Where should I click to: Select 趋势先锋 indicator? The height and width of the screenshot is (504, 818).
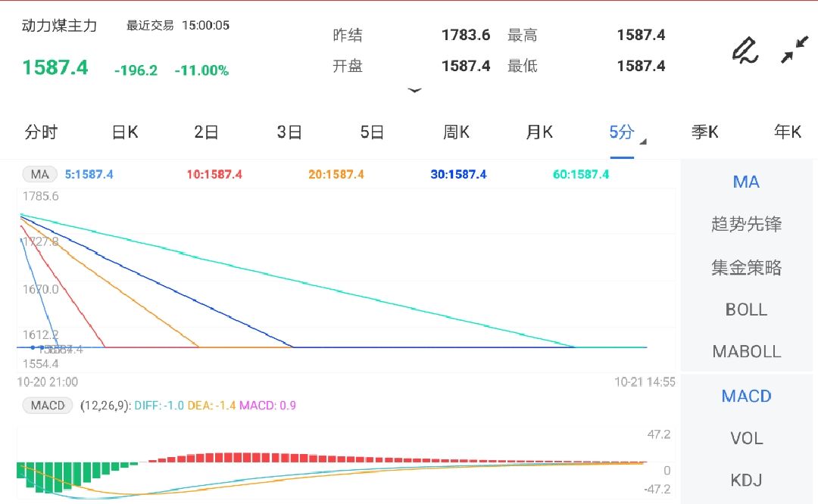[x=746, y=224]
